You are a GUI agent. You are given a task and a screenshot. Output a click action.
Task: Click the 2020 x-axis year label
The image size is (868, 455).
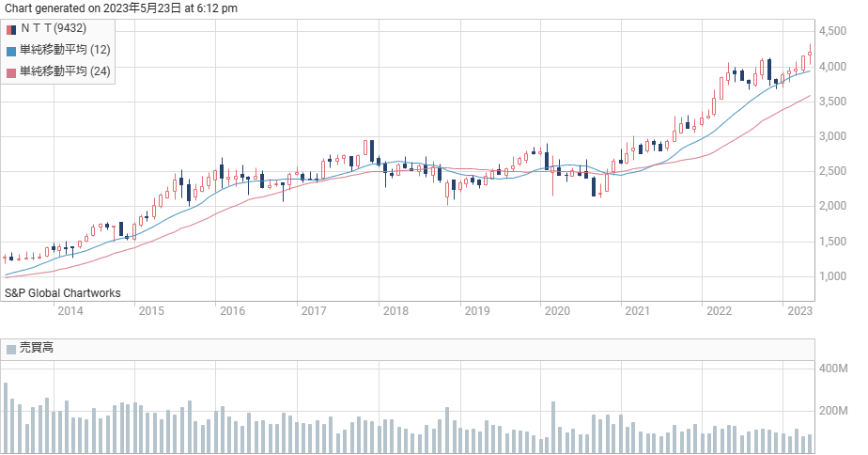click(x=557, y=311)
